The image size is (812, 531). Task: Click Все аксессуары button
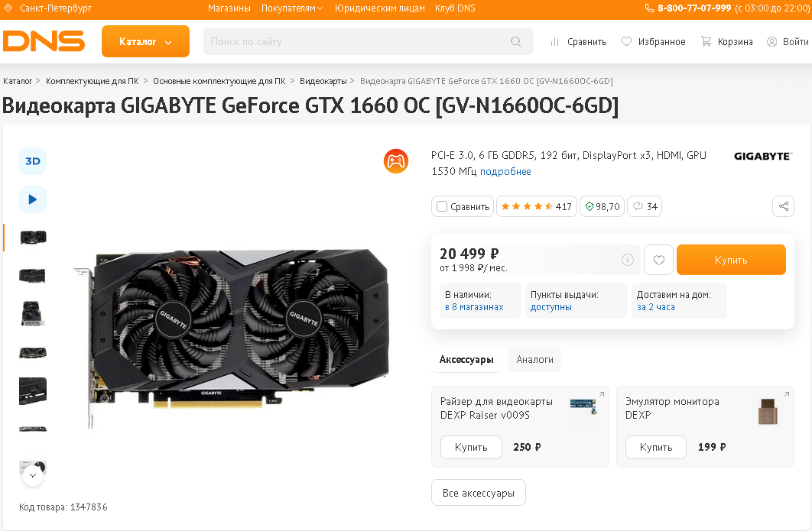[x=479, y=493]
